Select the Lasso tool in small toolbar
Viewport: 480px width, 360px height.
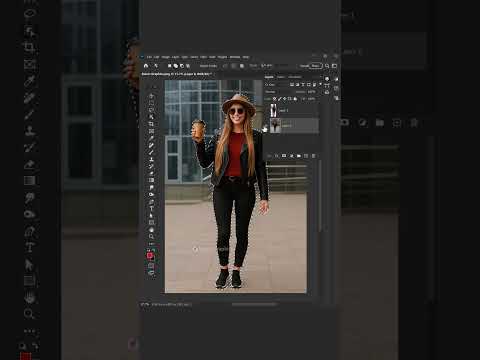(x=151, y=109)
